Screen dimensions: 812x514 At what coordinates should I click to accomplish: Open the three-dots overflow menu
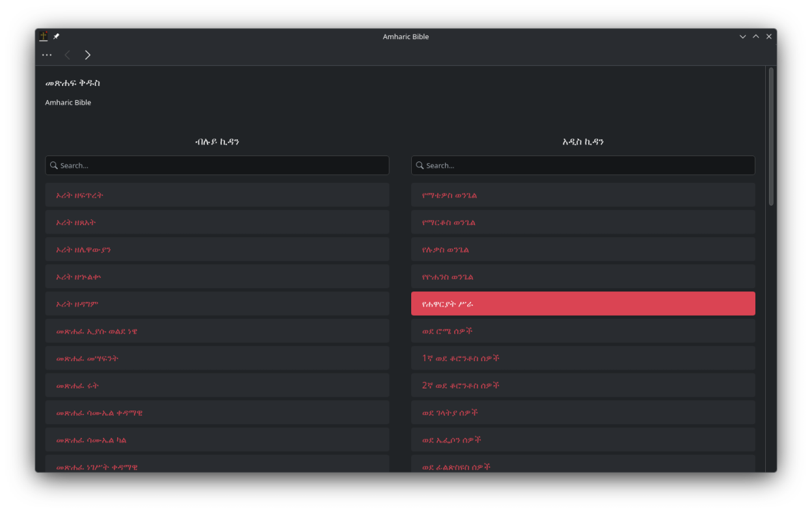coord(47,55)
